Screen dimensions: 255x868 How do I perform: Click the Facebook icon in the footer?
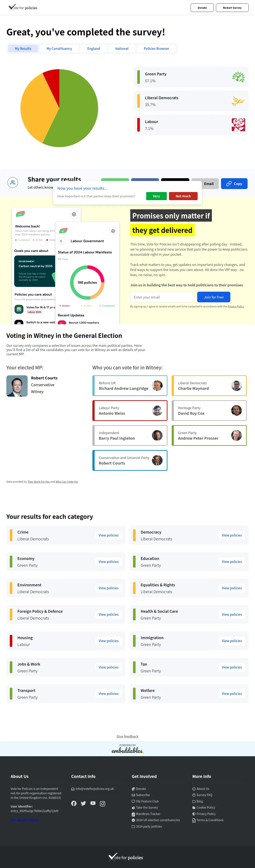[74, 803]
